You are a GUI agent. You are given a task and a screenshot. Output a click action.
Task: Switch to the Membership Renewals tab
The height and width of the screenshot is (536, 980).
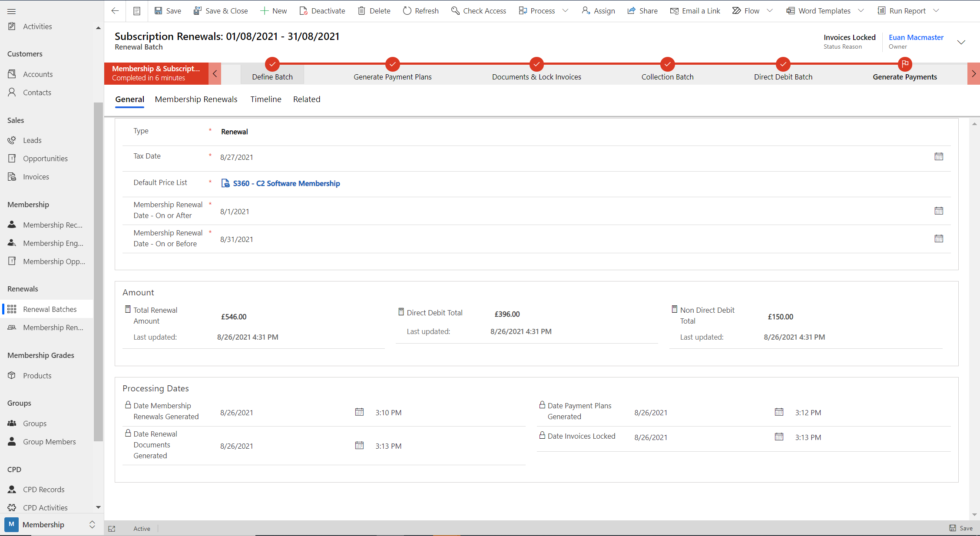(196, 99)
